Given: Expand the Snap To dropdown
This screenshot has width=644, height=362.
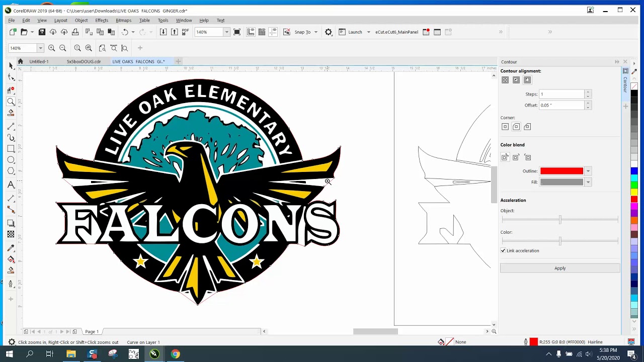Looking at the screenshot, I should [x=316, y=32].
